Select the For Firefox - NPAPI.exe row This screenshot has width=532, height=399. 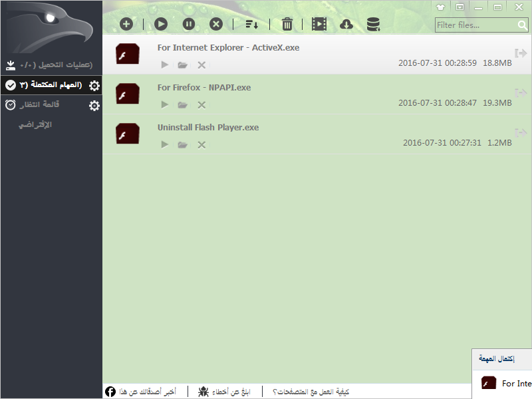pos(317,94)
